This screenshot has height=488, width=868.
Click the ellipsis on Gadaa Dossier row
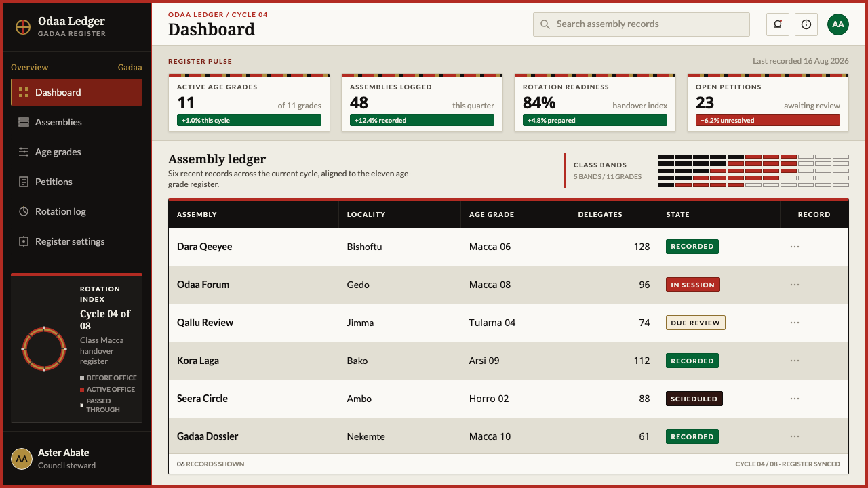[x=795, y=436]
